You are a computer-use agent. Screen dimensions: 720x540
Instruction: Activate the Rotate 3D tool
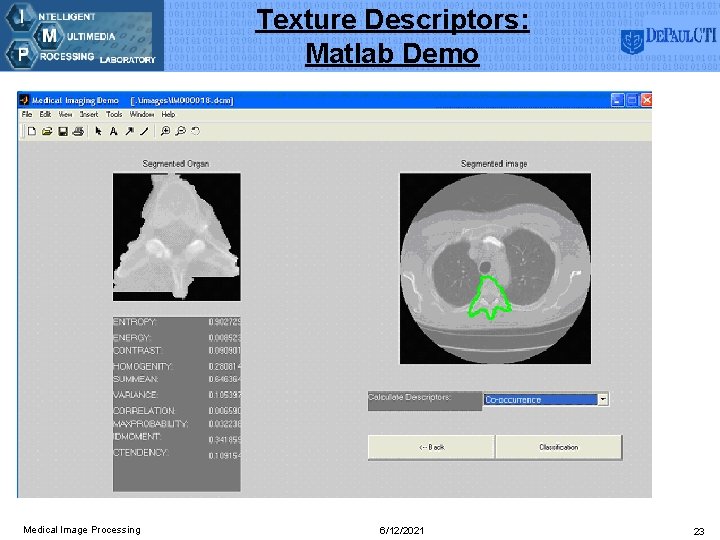click(196, 131)
